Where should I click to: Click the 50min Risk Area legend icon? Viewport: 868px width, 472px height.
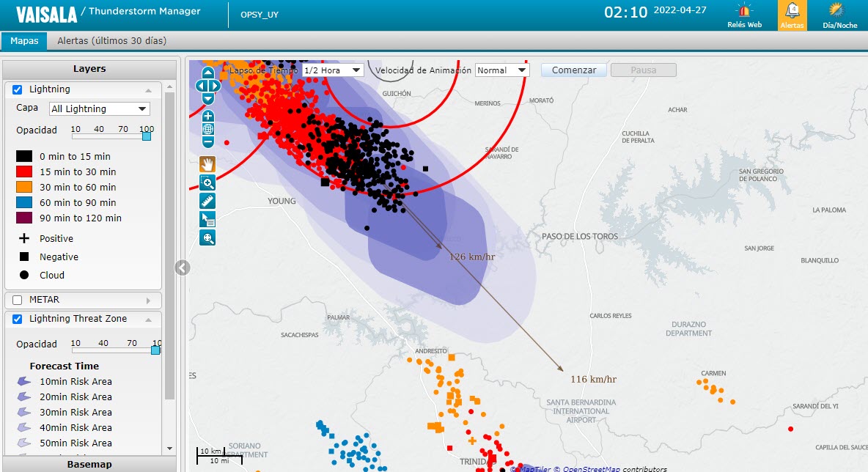23,443
